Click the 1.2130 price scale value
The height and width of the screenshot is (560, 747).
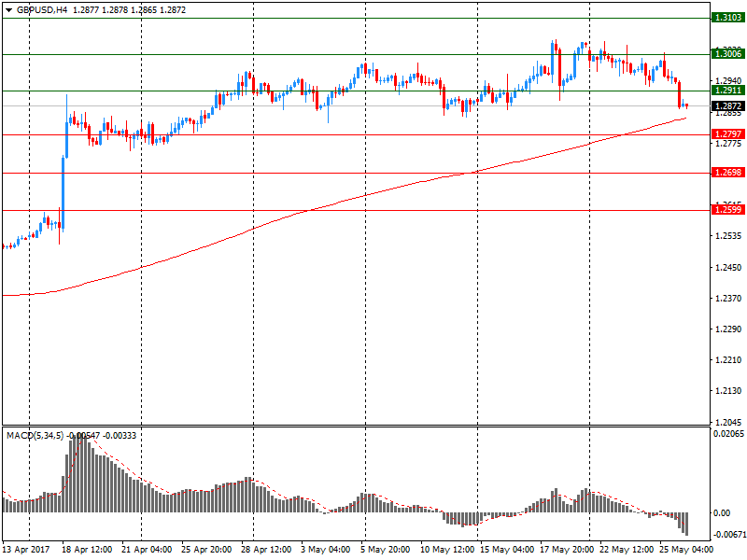[728, 391]
